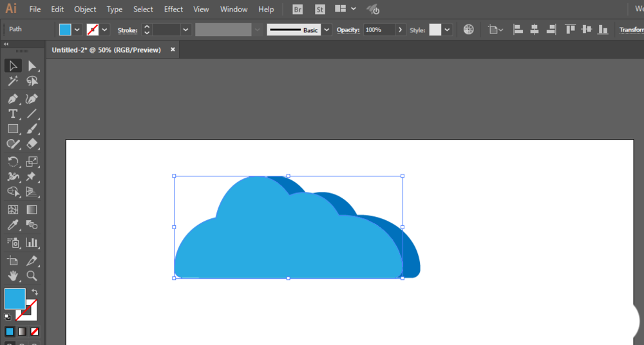Switch paint mode to Gradient
Viewport: 644px width, 345px height.
[x=22, y=331]
